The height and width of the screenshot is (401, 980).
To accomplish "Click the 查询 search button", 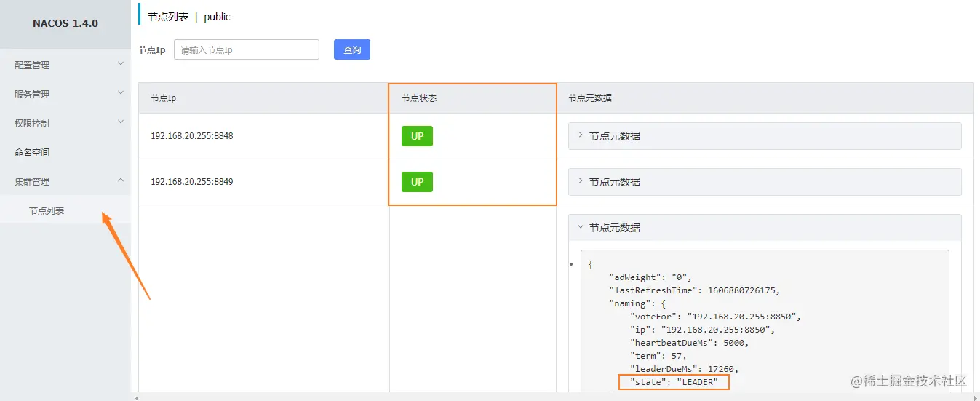I will (x=352, y=49).
